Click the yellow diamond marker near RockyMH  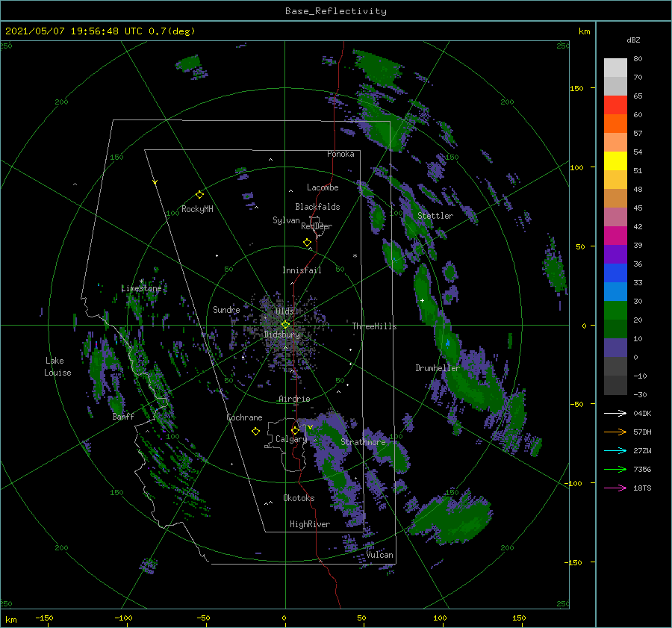point(199,195)
